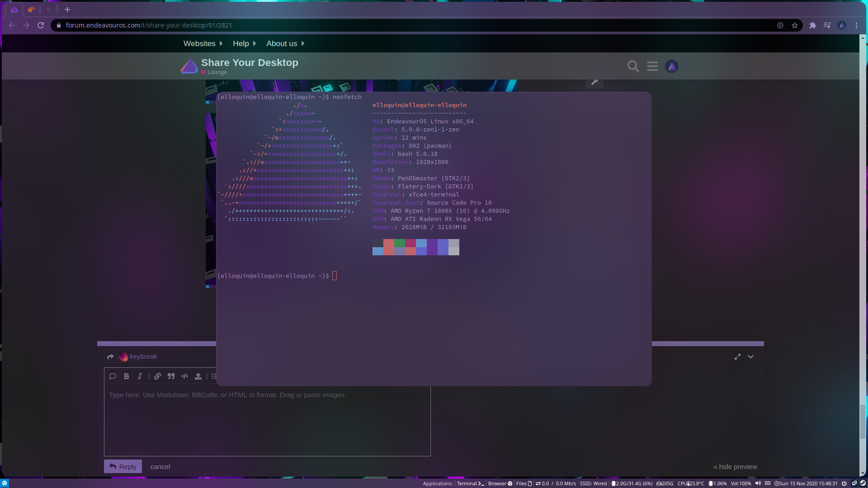The height and width of the screenshot is (488, 868).
Task: Switch to the second browser tab
Action: point(31,9)
